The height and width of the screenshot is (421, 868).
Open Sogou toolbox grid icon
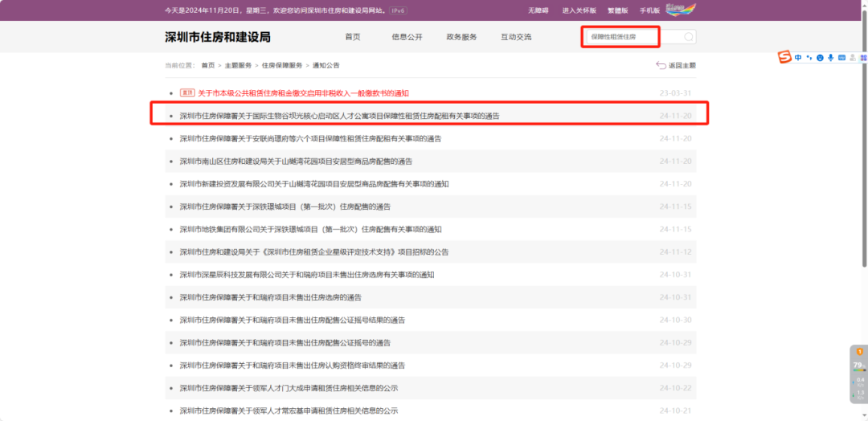[863, 58]
